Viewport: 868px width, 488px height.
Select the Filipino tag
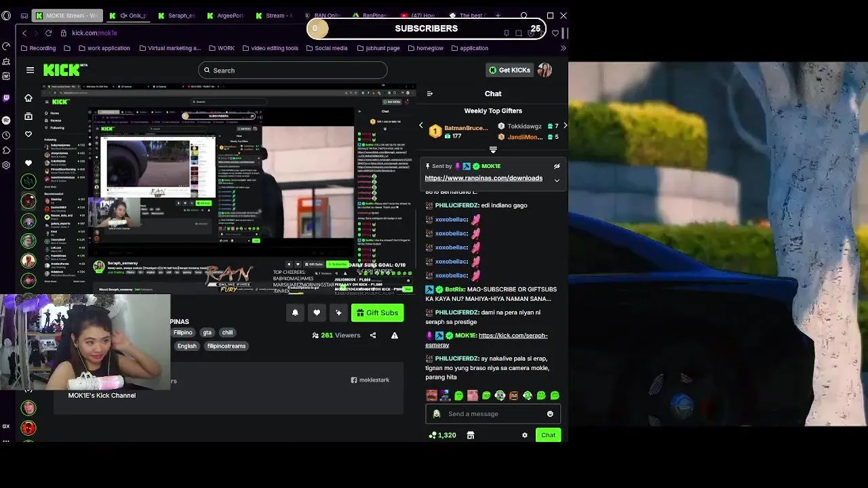coord(182,333)
